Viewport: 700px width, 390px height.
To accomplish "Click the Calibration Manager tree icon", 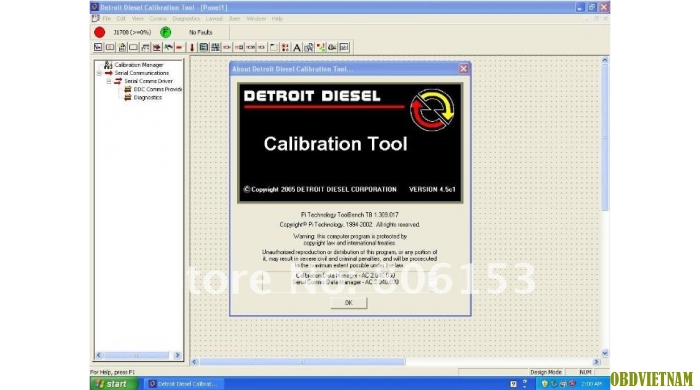I will 108,65.
